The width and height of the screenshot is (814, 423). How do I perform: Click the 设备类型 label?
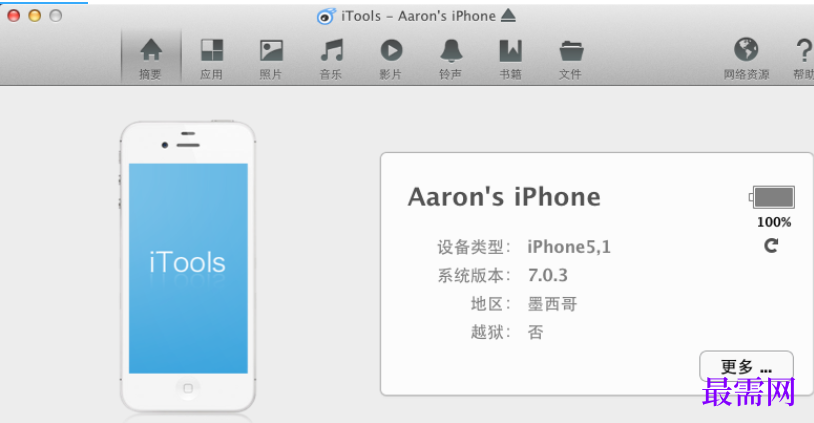click(x=473, y=247)
